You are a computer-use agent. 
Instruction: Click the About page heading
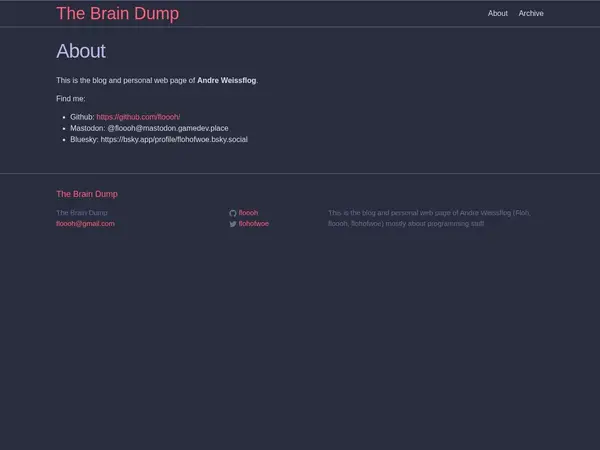[81, 51]
